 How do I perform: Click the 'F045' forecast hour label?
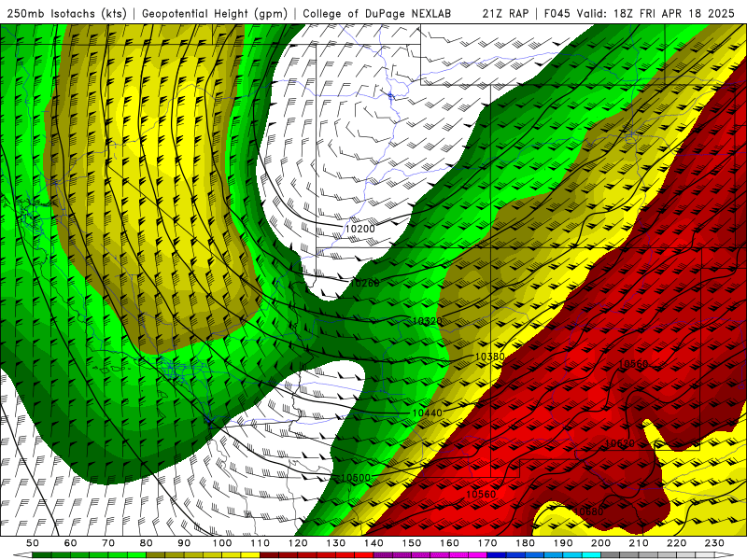click(557, 13)
